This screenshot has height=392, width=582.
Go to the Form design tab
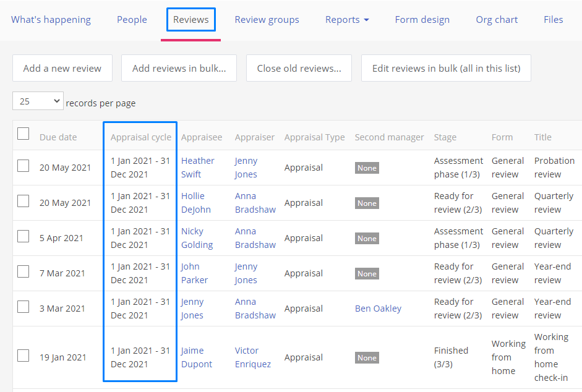422,20
